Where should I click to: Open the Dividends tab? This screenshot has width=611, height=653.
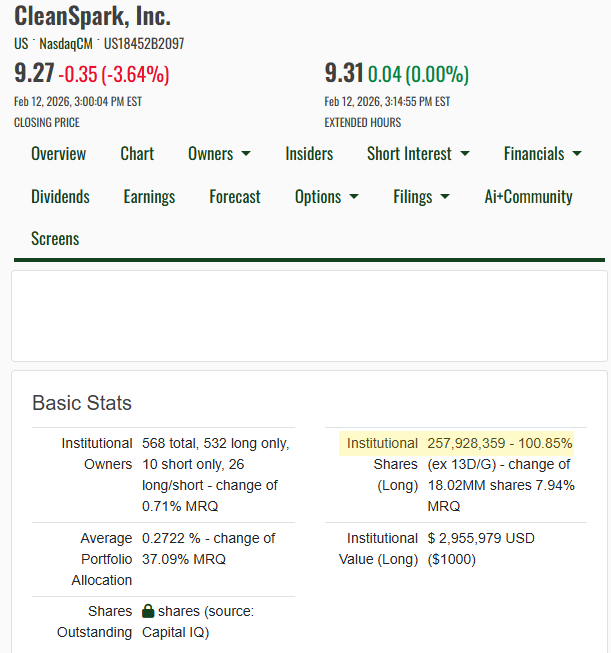[x=60, y=197]
